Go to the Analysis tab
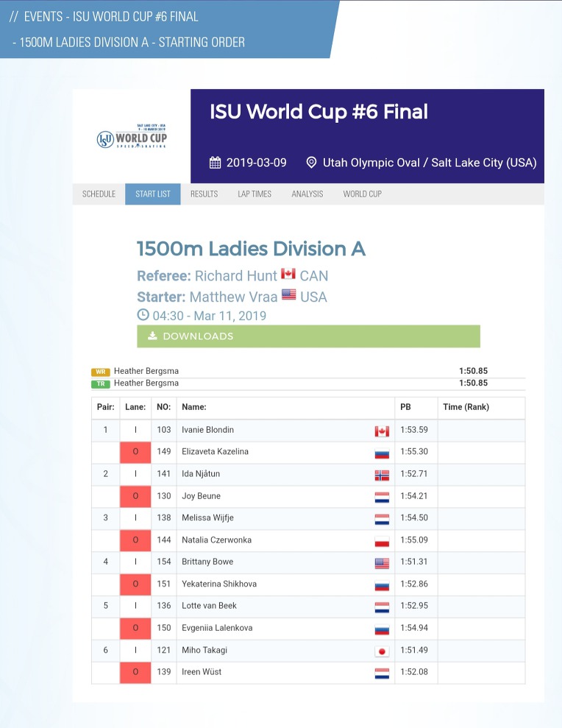 [307, 194]
